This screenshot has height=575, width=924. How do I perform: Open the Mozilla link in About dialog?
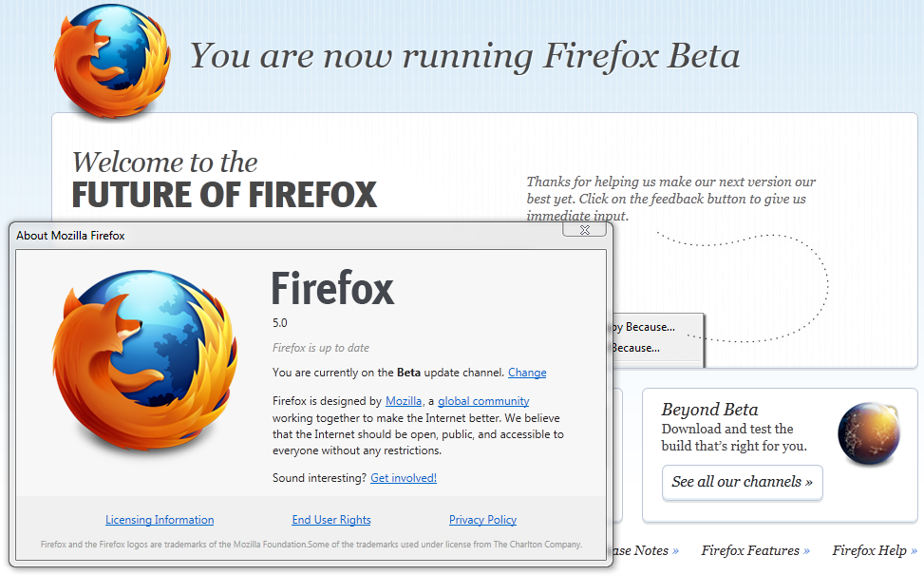(403, 401)
